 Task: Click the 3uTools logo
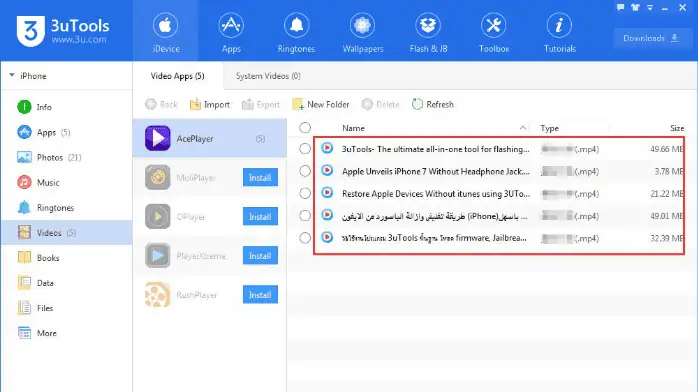pyautogui.click(x=63, y=31)
